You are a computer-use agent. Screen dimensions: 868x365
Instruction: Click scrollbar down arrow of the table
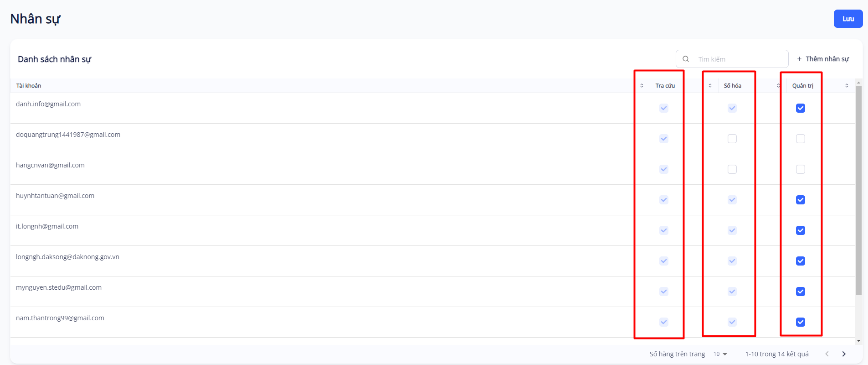click(858, 341)
